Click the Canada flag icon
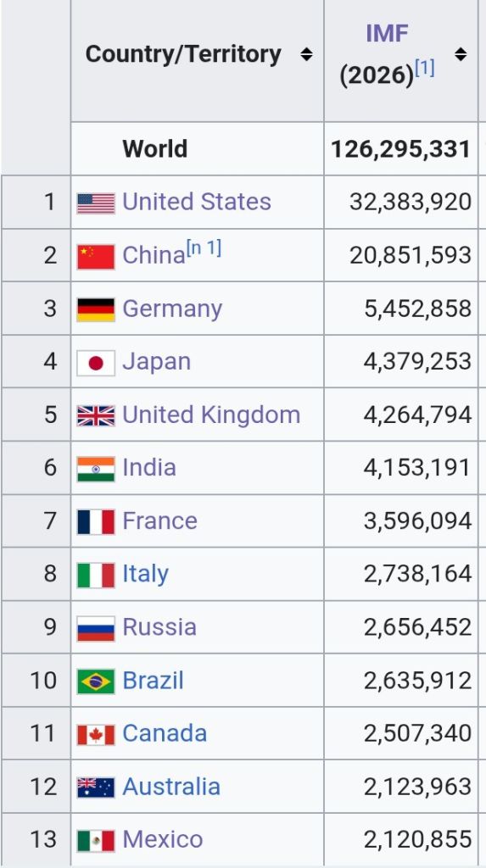 click(96, 735)
